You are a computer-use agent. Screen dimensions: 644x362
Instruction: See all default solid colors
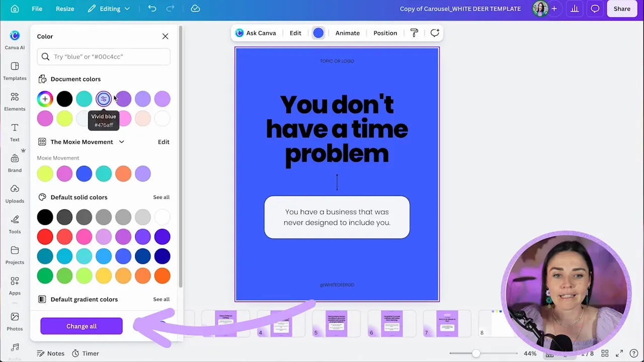[x=161, y=197]
